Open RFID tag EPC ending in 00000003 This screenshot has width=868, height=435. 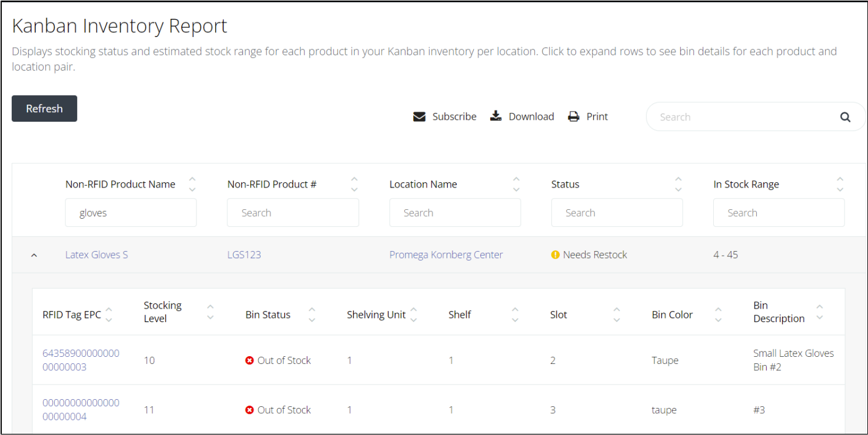pos(81,360)
